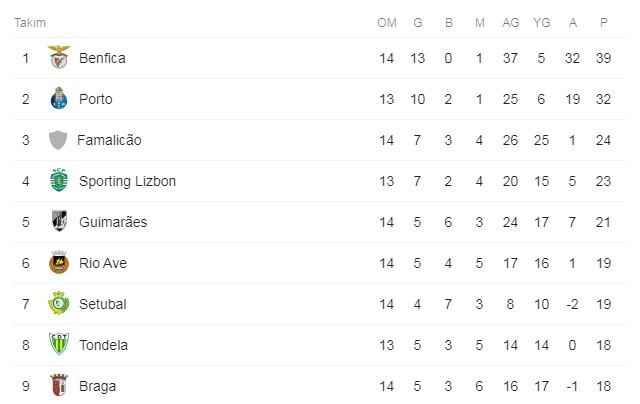This screenshot has height=404, width=640.
Task: Open the Benfica team name link
Action: [102, 58]
